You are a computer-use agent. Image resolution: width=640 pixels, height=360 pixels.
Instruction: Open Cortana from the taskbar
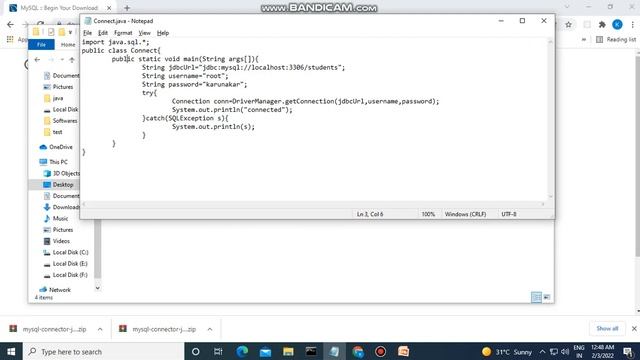(196, 351)
